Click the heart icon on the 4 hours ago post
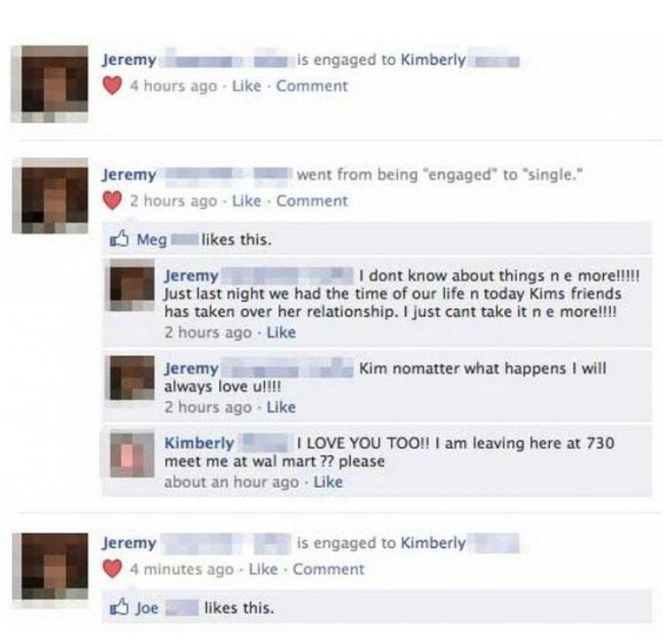The height and width of the screenshot is (644, 663). click(112, 85)
